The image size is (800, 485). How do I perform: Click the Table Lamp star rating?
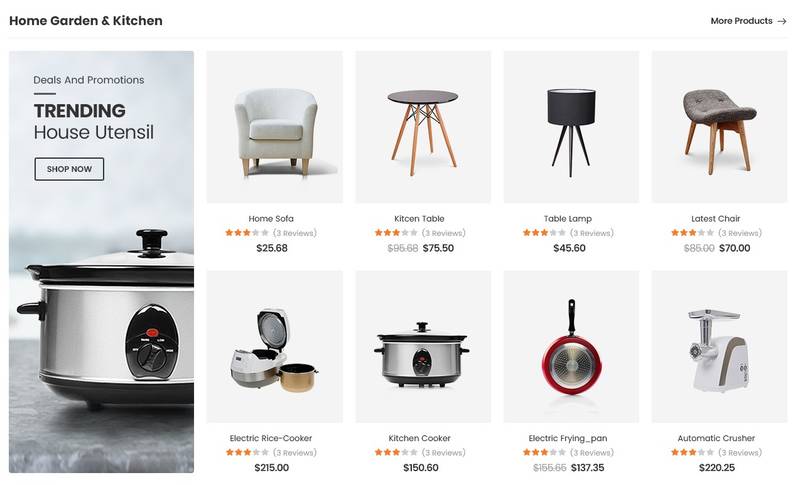(544, 233)
